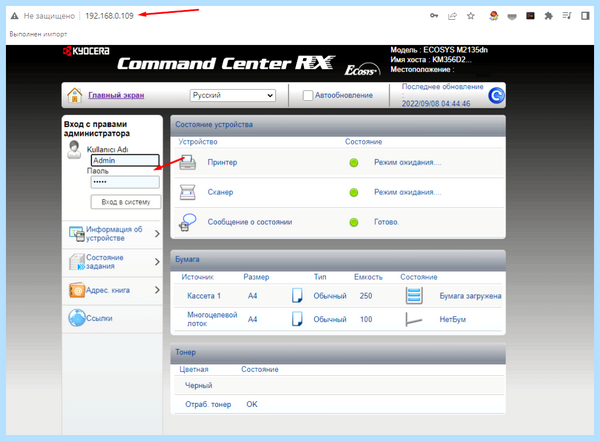Screen dimensions: 600x441
Task: Click the browser side panel icon
Action: [585, 16]
